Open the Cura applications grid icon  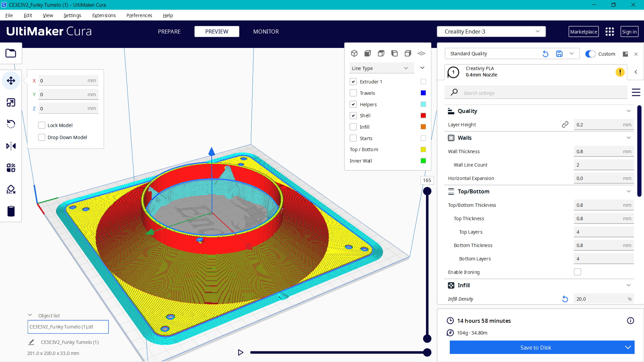click(609, 32)
